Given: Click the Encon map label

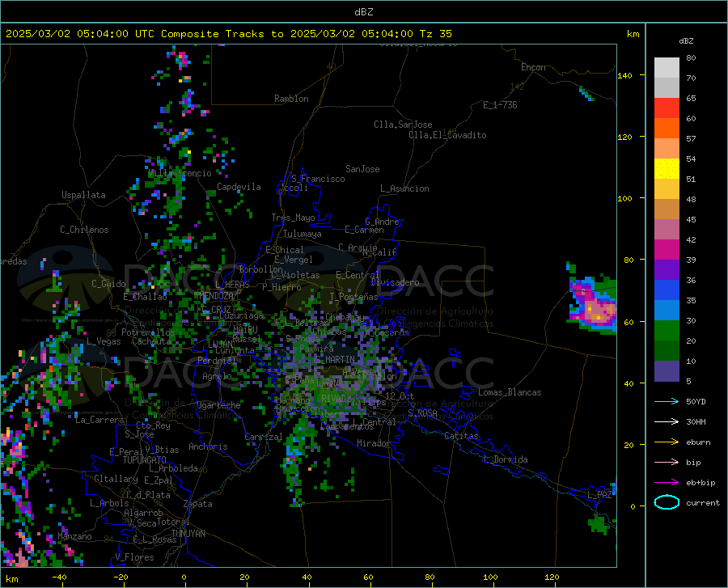Looking at the screenshot, I should 533,67.
